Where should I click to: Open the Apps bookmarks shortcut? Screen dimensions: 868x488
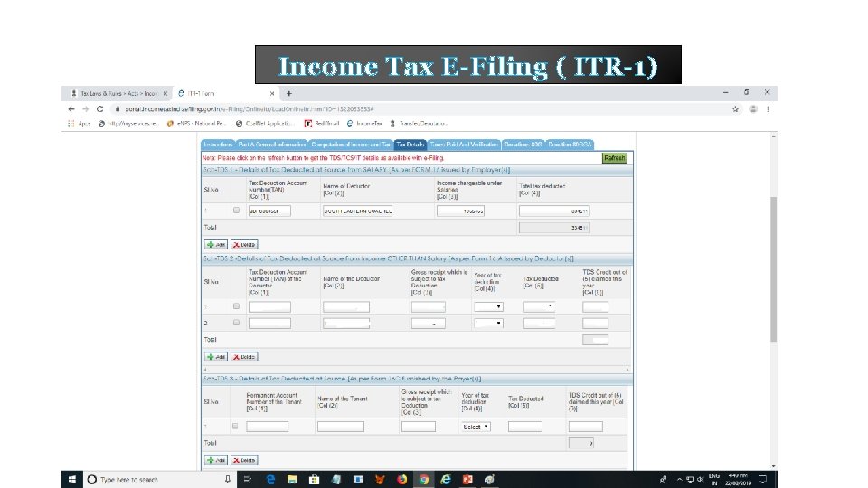[x=79, y=124]
